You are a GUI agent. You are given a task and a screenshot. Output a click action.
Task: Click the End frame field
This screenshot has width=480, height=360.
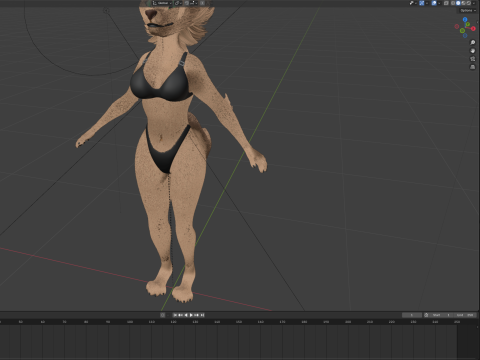click(x=465, y=315)
